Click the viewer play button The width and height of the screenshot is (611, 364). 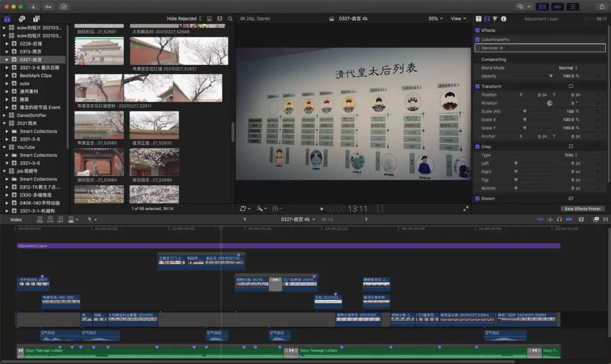click(x=322, y=209)
